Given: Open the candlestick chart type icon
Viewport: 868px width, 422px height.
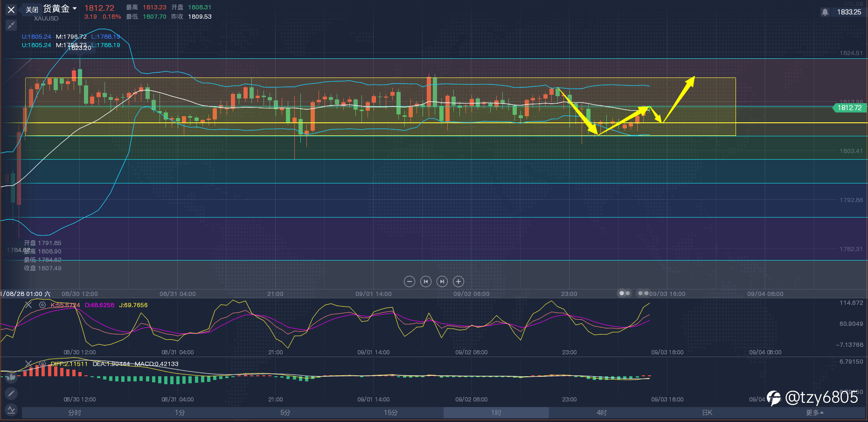Looking at the screenshot, I should (x=11, y=377).
